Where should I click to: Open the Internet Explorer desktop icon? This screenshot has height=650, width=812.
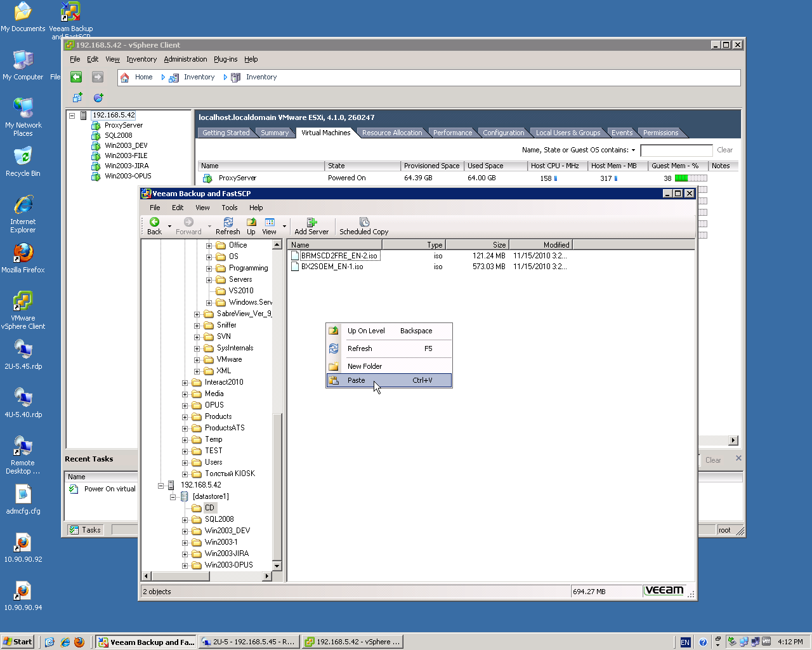click(23, 205)
